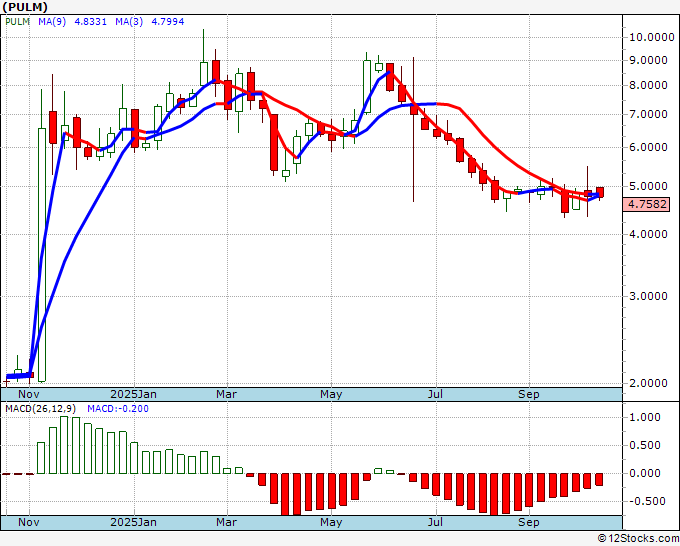Click the tall green November breakout candle
This screenshot has width=680, height=546.
(42, 255)
